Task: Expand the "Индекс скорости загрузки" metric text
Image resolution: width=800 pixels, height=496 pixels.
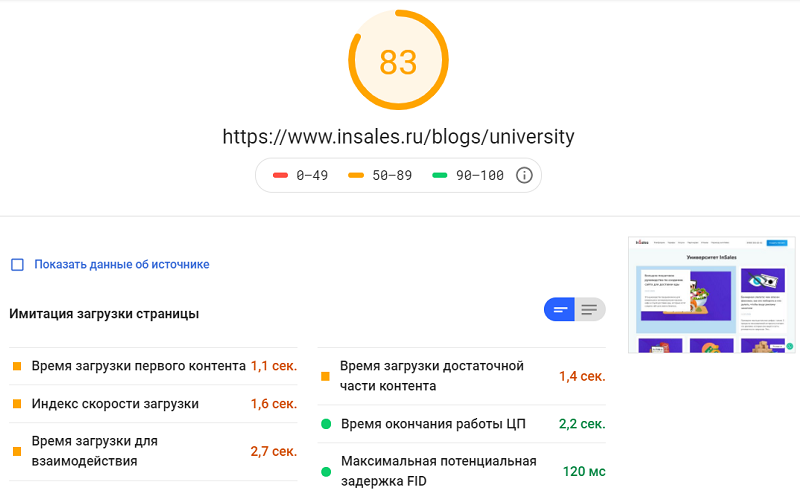Action: 115,404
